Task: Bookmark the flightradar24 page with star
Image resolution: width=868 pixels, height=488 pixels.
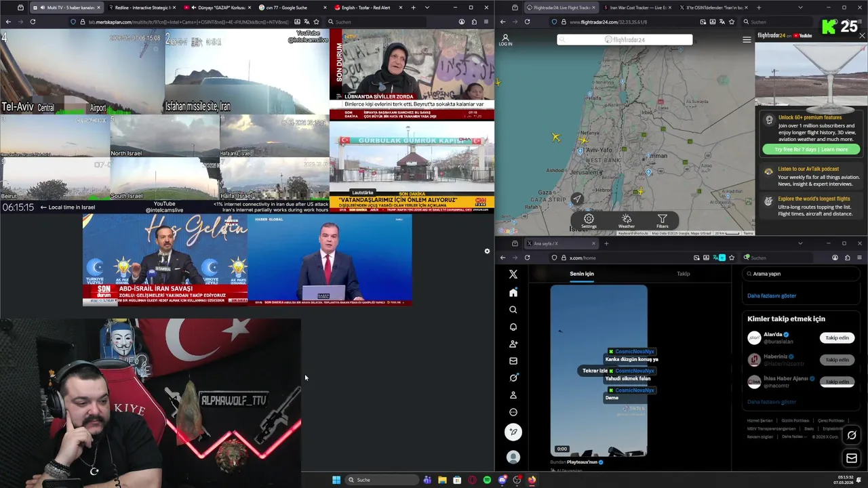Action: (x=731, y=22)
